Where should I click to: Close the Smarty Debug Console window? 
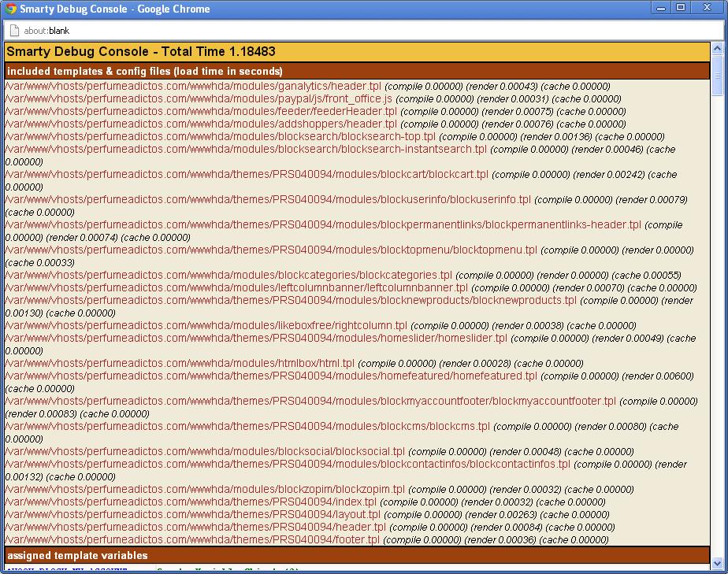click(707, 8)
